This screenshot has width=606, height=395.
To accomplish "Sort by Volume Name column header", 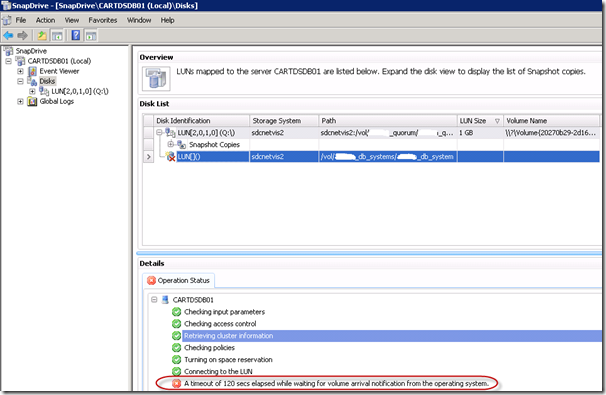I will pos(552,121).
